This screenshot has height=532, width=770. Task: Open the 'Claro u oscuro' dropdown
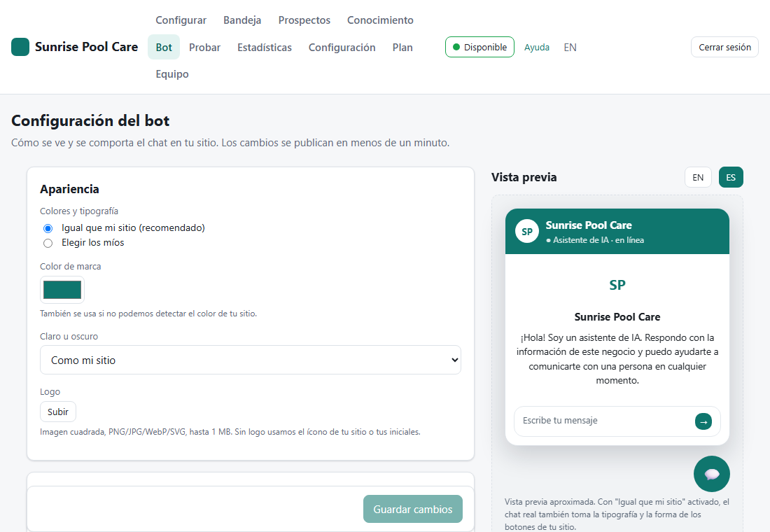251,360
